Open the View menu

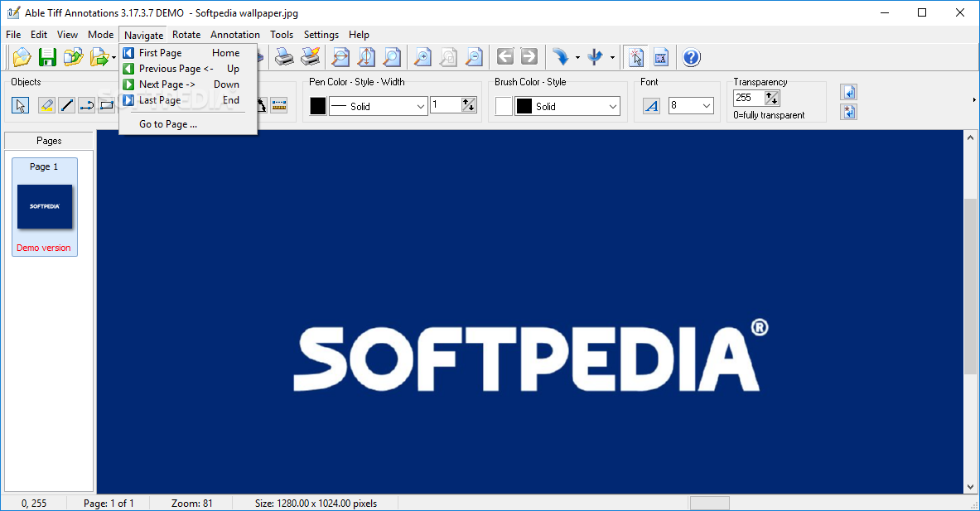(x=67, y=34)
